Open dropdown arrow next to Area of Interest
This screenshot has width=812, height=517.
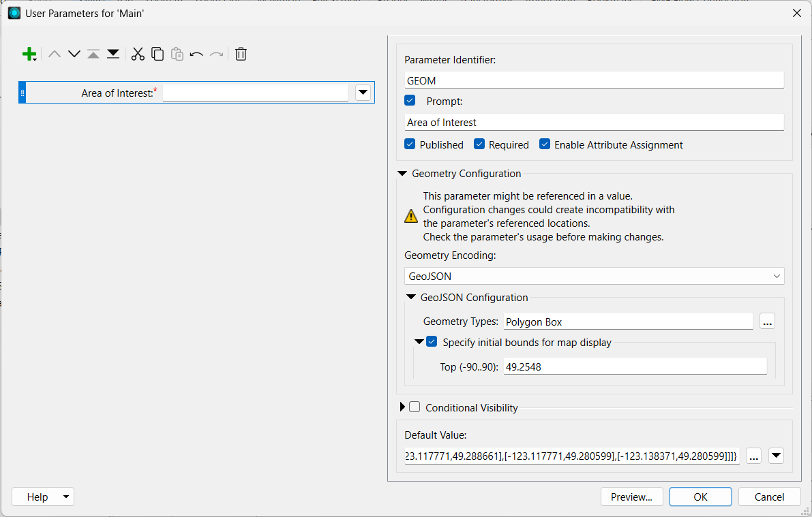(363, 93)
